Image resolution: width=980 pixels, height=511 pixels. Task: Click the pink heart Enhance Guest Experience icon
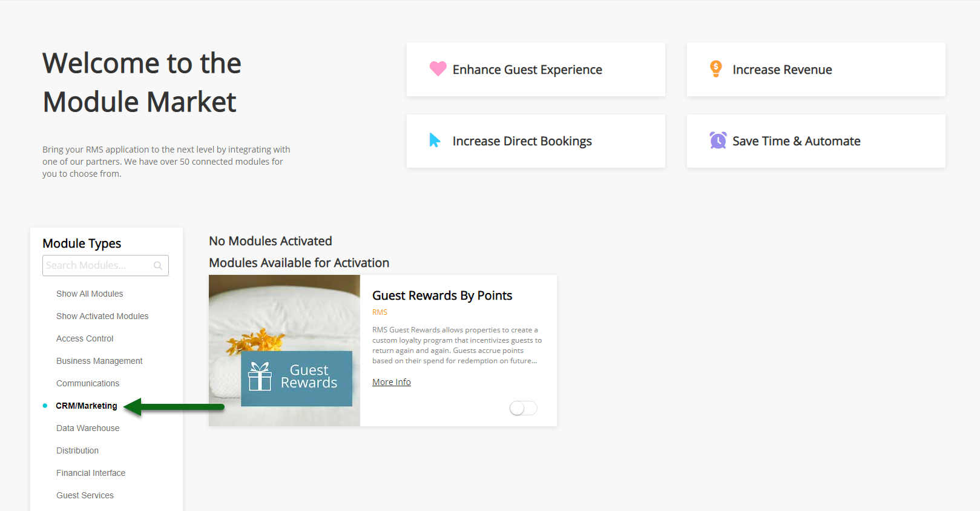[438, 69]
